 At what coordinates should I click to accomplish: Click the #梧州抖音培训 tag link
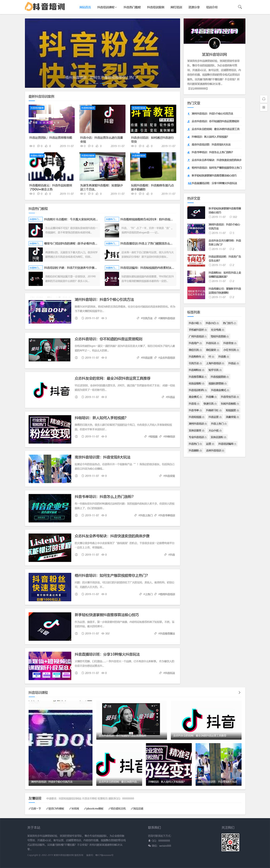tap(167, 594)
